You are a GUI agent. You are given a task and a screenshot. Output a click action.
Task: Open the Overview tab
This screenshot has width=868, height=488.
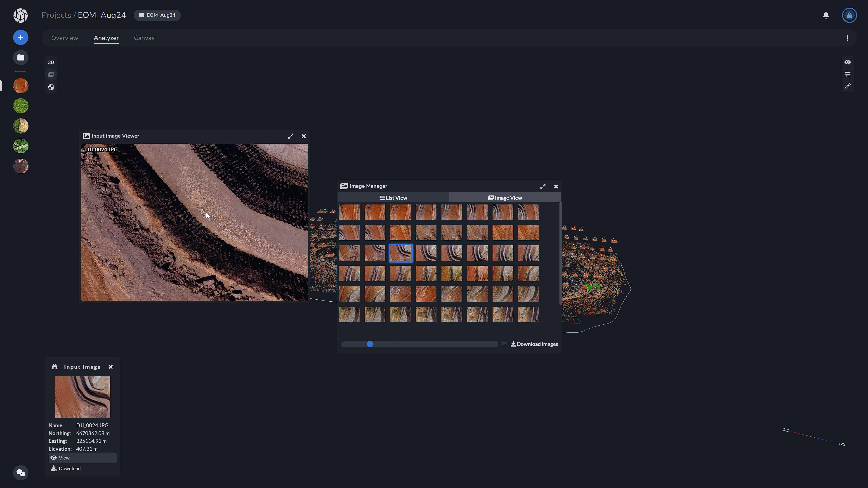coord(65,38)
